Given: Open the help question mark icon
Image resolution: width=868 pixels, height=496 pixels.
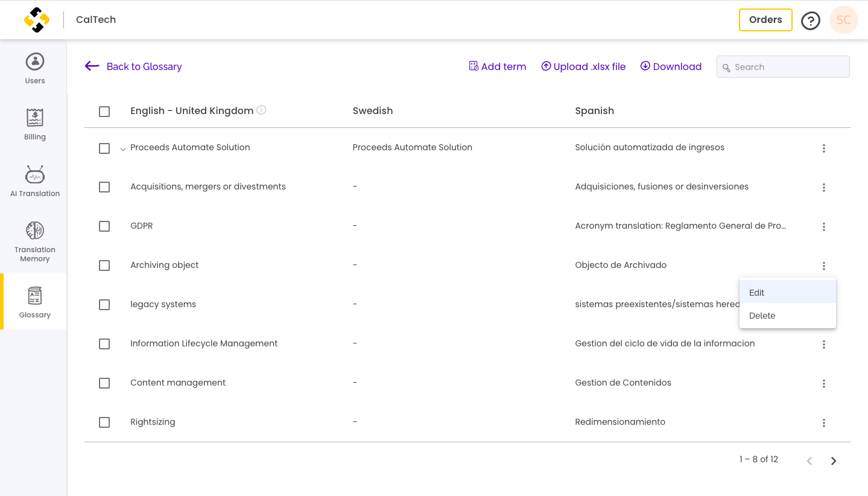Looking at the screenshot, I should click(x=810, y=21).
